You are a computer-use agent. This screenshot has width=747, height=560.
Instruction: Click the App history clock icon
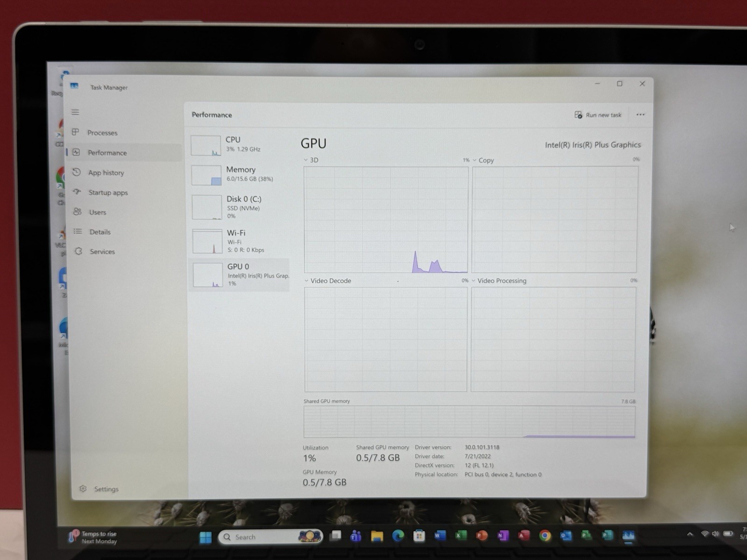coord(77,172)
